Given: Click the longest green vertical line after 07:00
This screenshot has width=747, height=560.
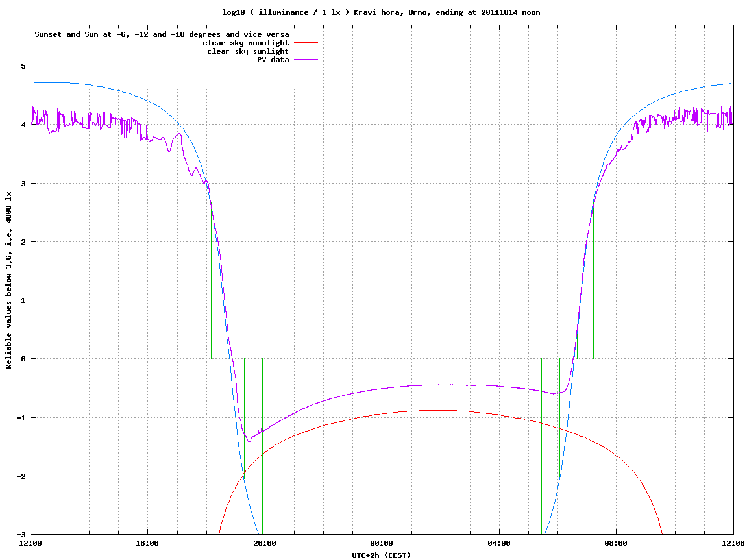Looking at the screenshot, I should [x=594, y=281].
